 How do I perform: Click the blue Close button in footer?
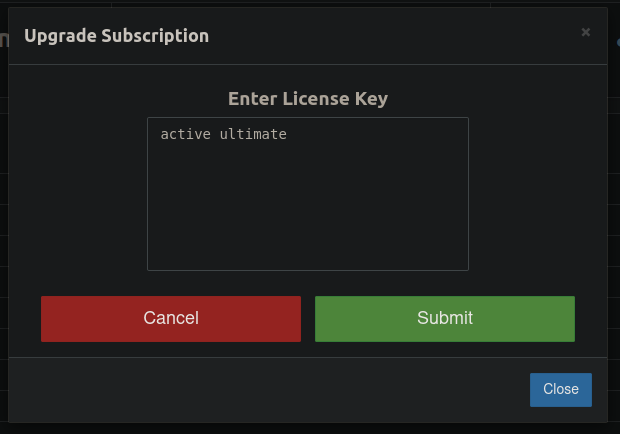pos(561,390)
